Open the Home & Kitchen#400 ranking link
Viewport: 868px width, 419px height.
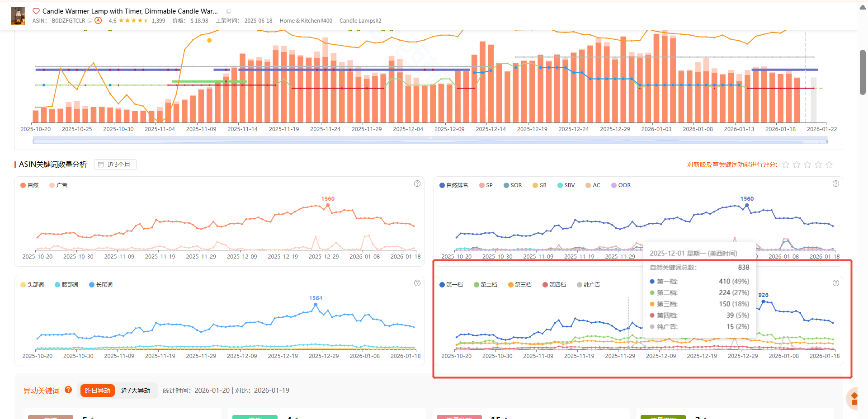(x=306, y=21)
